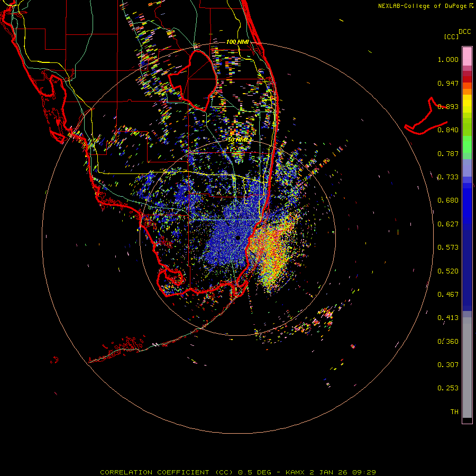Select the bright green swatch on the color bar

(467, 144)
